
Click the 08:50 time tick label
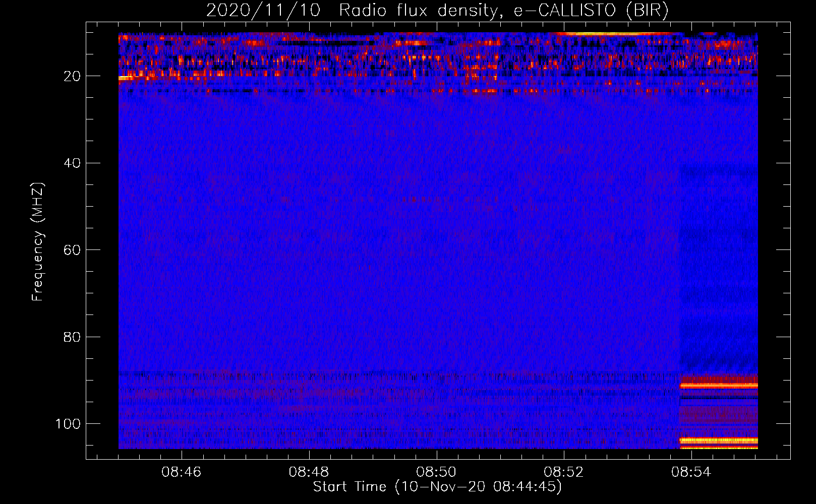point(436,472)
